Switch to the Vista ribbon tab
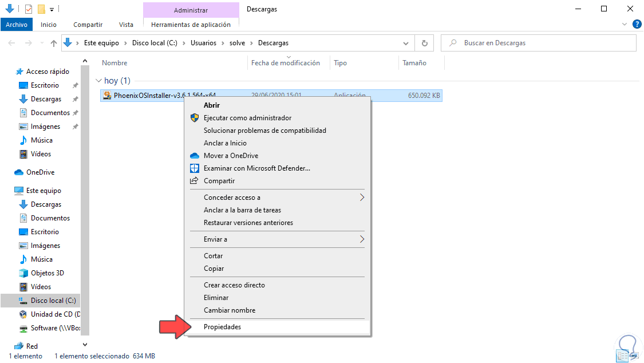Viewport: 644px width, 363px height. pos(126,25)
